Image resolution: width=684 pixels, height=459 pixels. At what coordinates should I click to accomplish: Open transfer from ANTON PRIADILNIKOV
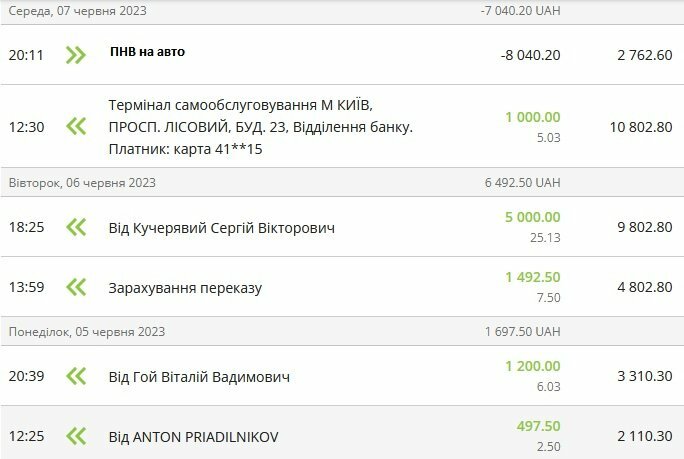[x=193, y=437]
